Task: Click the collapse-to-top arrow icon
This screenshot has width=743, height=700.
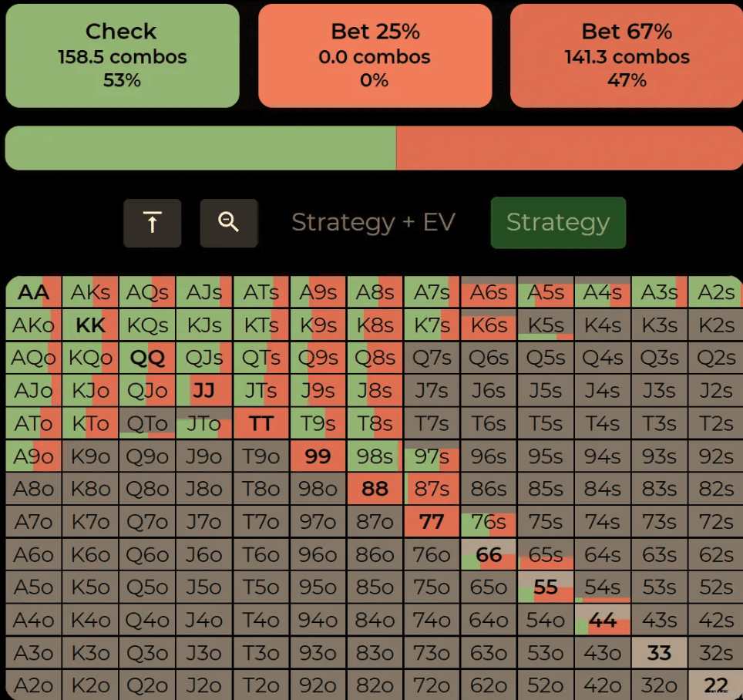Action: click(153, 223)
